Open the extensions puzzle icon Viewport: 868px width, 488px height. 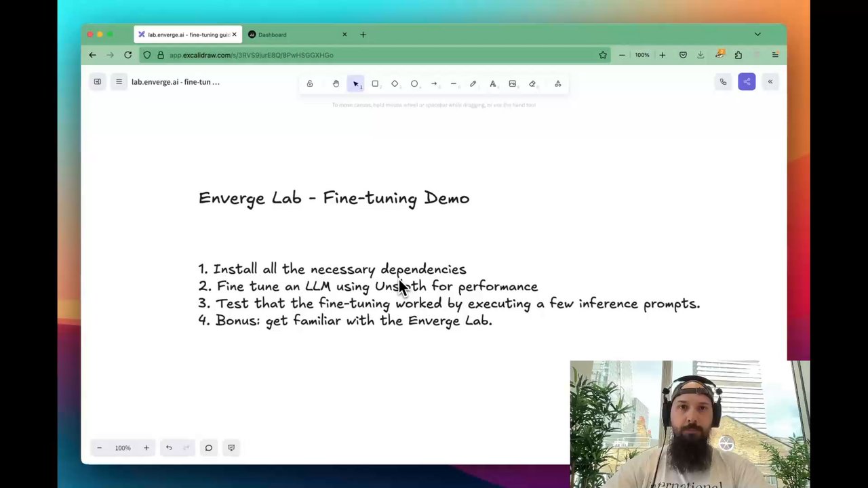click(x=738, y=55)
